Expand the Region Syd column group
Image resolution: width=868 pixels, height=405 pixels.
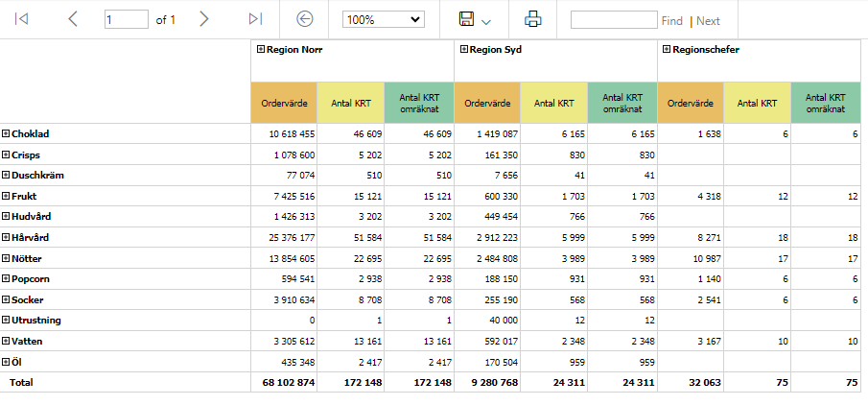point(464,49)
